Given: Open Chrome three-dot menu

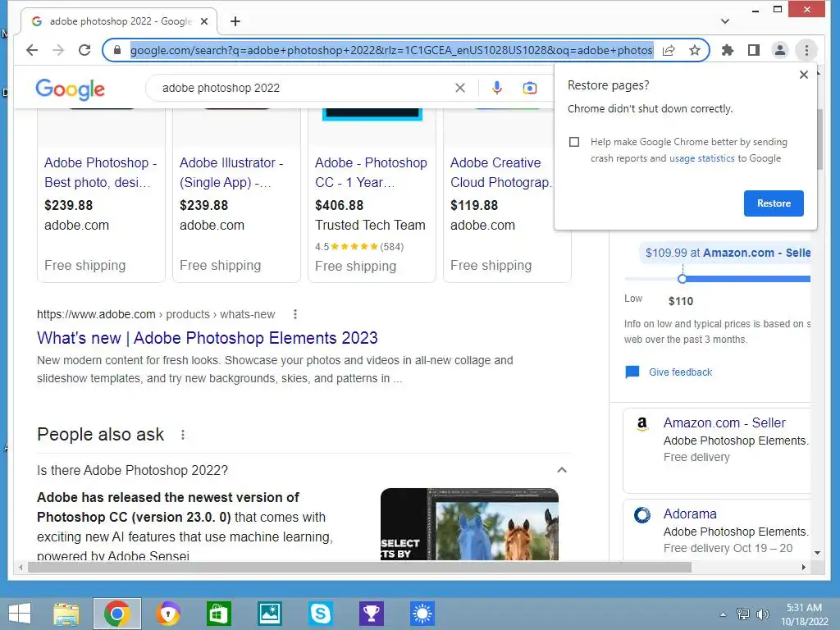Looking at the screenshot, I should pos(806,50).
